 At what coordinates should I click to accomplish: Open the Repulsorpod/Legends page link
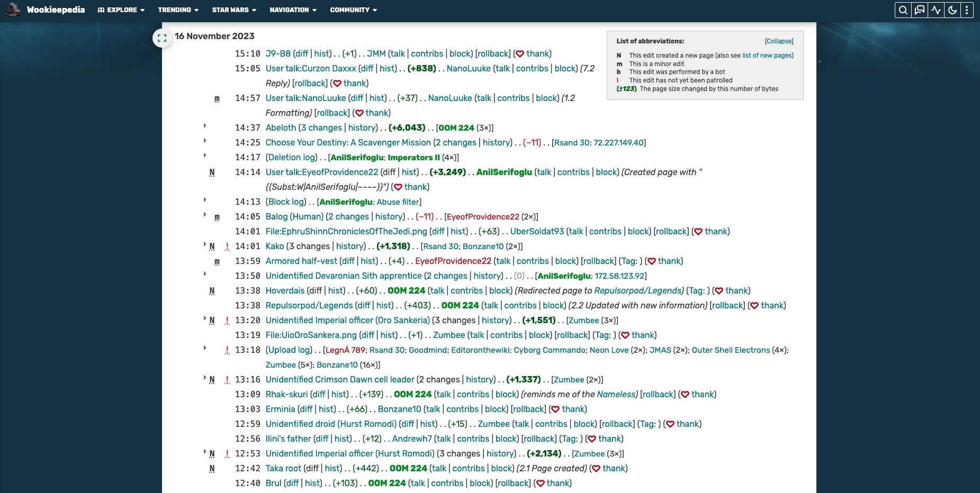(309, 306)
